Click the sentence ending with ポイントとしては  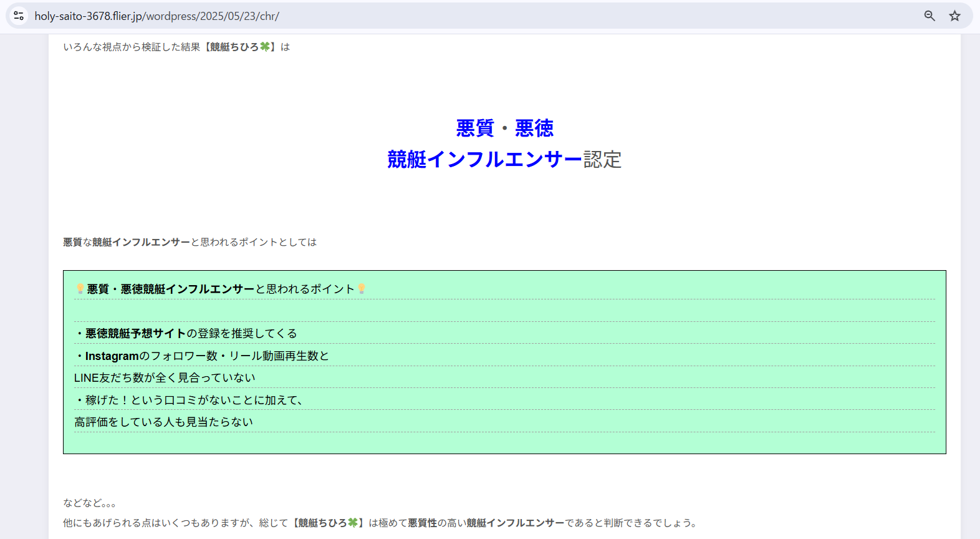190,242
